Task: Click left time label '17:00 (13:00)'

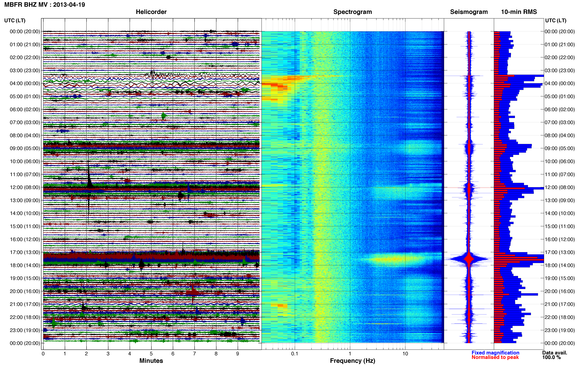Action: coord(25,252)
